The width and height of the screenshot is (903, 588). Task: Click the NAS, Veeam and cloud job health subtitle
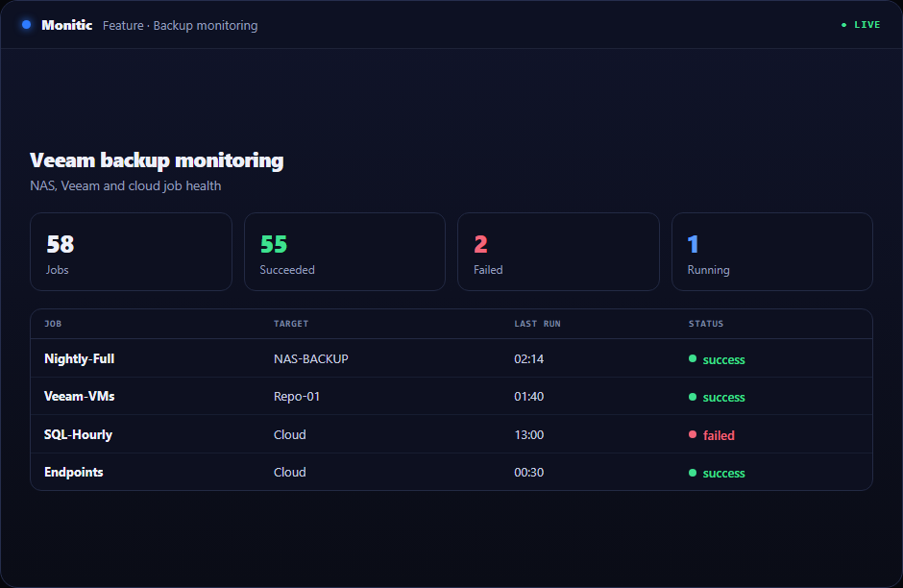[126, 186]
